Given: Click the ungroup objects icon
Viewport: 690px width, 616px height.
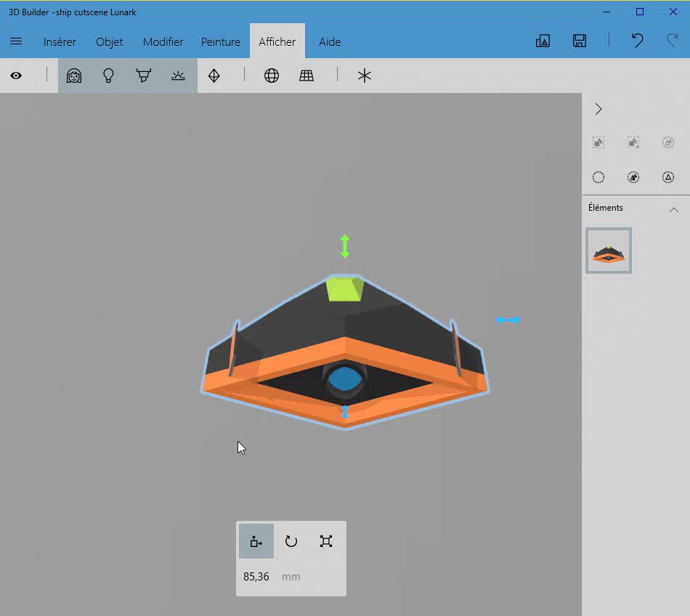Looking at the screenshot, I should coord(633,142).
